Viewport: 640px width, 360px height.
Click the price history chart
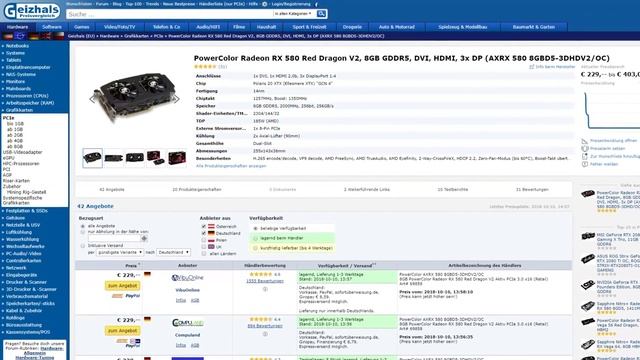(610, 110)
